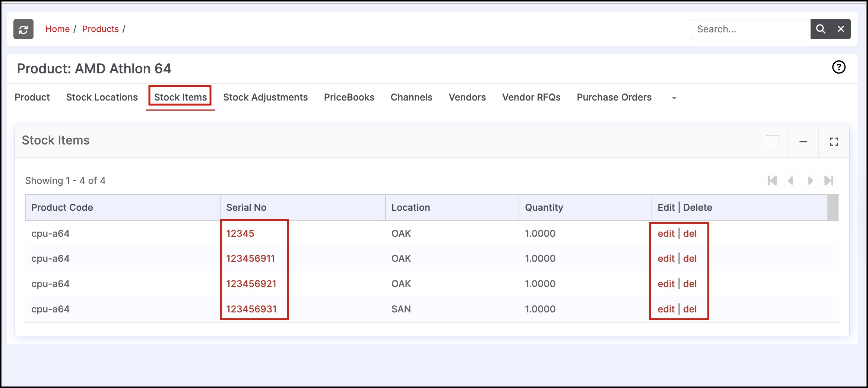Expand Stock Items panel to fullscreen
Viewport: 868px width, 388px height.
(x=834, y=142)
